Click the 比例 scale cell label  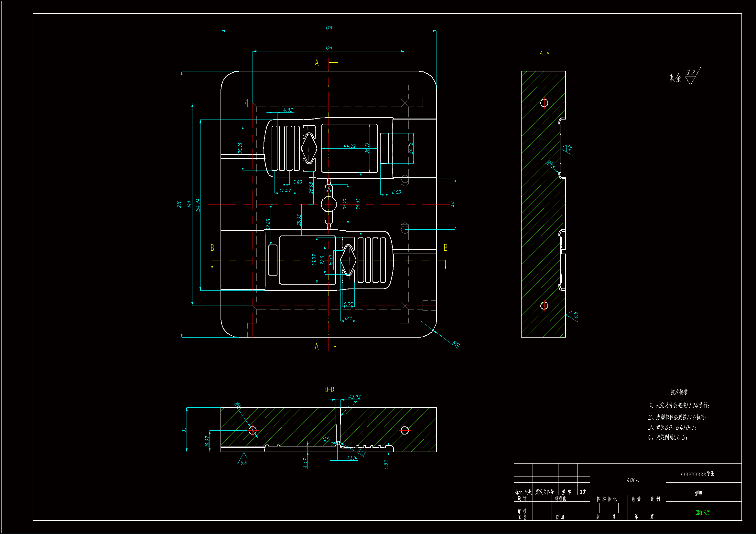[655, 499]
